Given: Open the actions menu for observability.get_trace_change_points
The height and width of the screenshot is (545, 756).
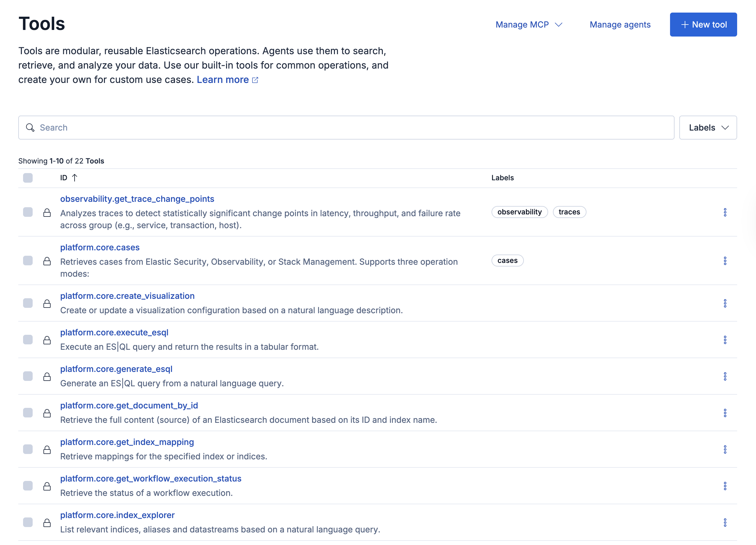Looking at the screenshot, I should pos(726,212).
